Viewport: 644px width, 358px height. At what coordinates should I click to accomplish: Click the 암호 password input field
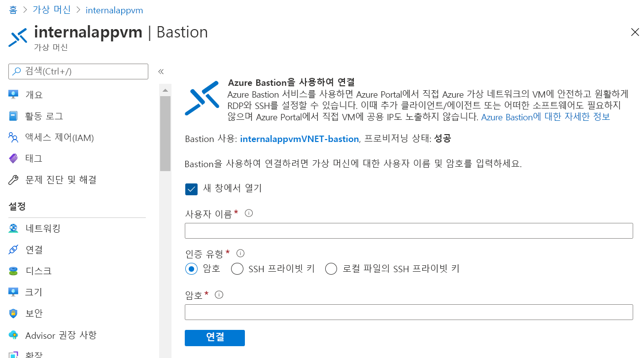(409, 312)
